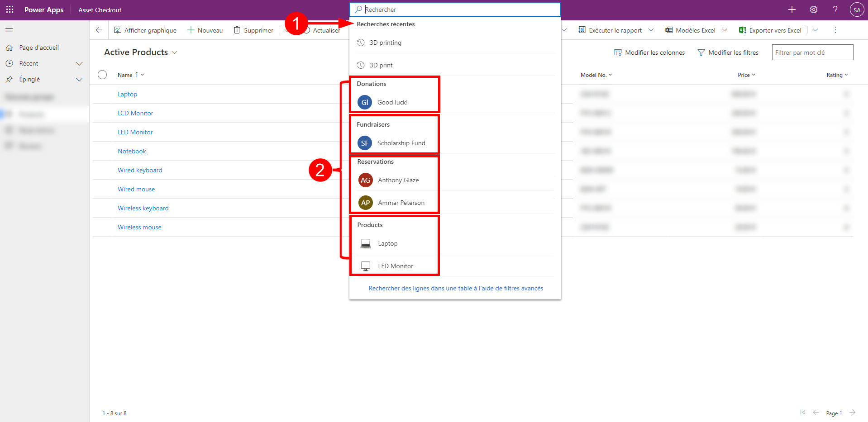Click the Modifier les colonnes icon
This screenshot has width=868, height=422.
coord(618,52)
